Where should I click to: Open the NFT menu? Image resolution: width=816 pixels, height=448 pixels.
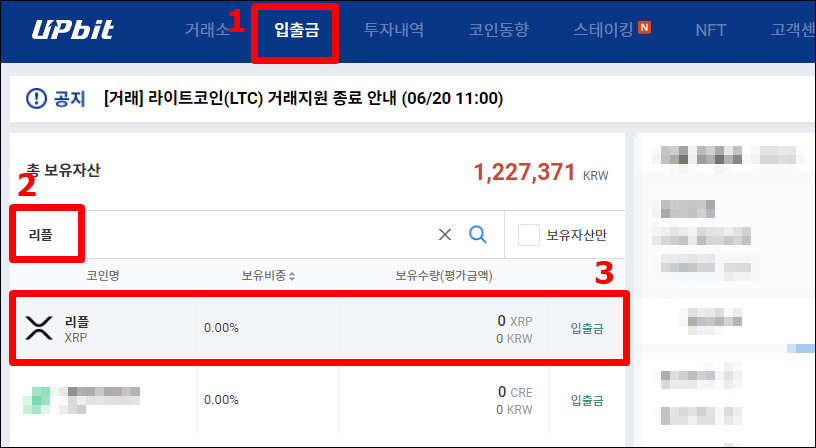pyautogui.click(x=710, y=30)
